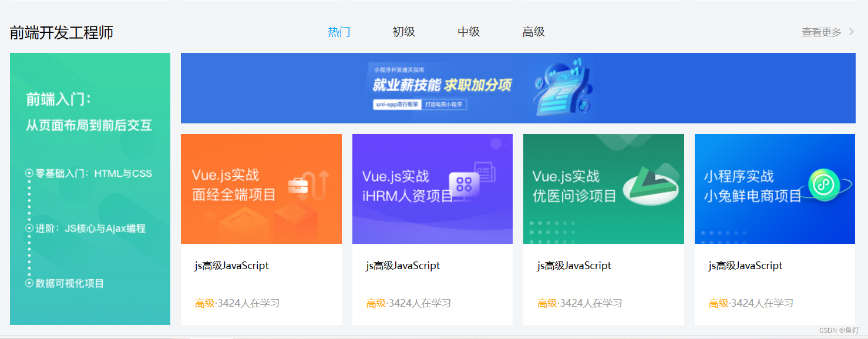The width and height of the screenshot is (868, 339).
Task: Click 高级·3424人在学习 under 面经全端项目 card
Action: click(x=237, y=303)
